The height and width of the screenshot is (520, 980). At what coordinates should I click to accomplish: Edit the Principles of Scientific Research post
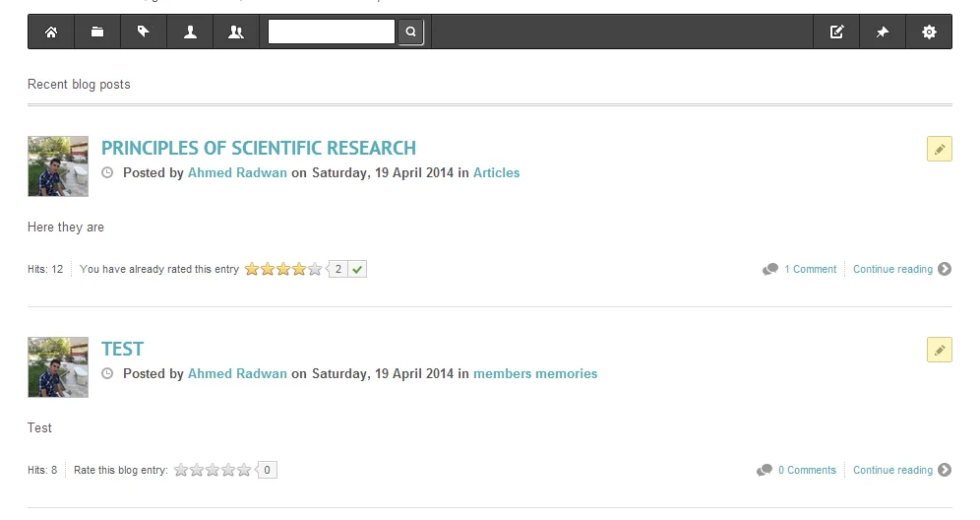[x=939, y=149]
